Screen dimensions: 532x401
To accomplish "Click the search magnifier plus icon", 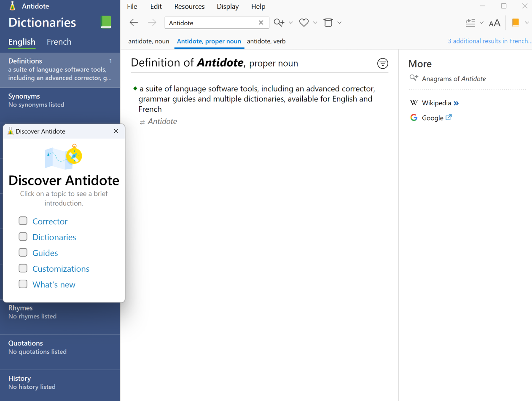I will 279,23.
